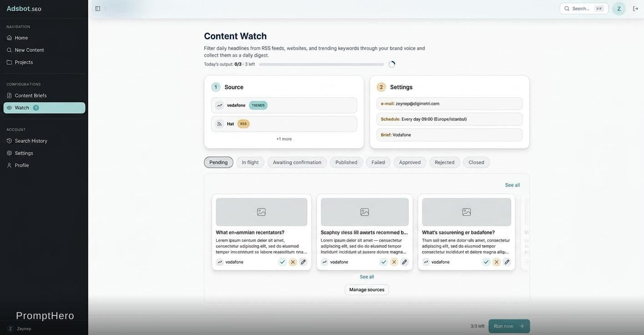Viewport: 644px width, 335px height.
Task: Edit the 'recentators' card with pencil
Action: tap(303, 262)
